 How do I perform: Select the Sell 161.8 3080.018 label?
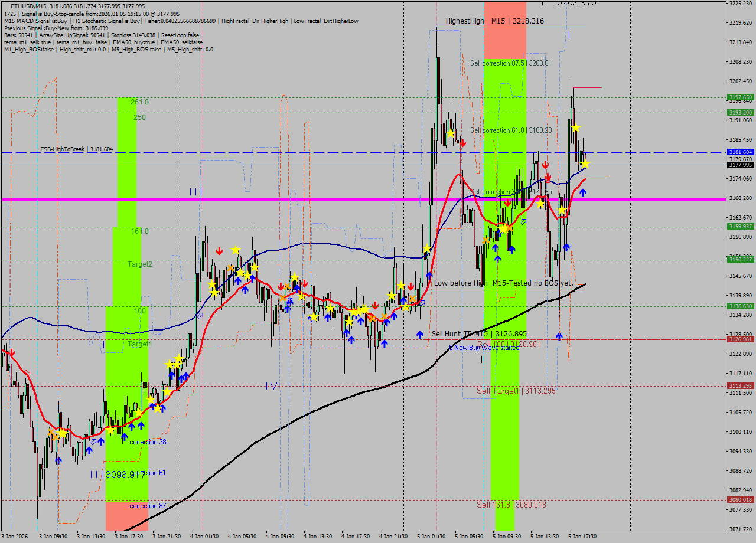pos(511,505)
